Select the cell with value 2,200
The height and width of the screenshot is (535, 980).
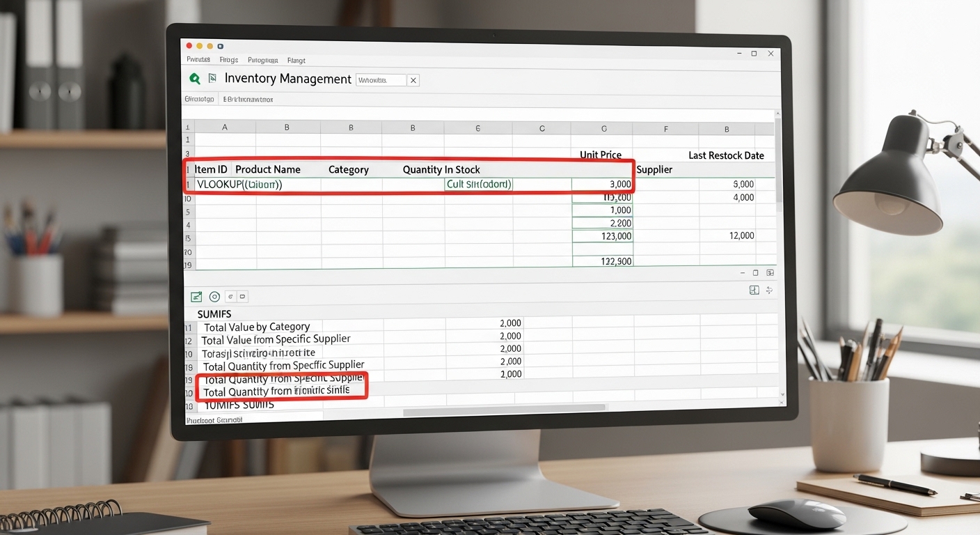point(603,223)
